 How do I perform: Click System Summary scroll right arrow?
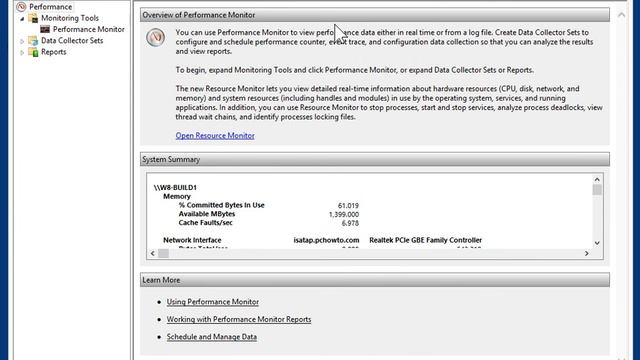(587, 253)
